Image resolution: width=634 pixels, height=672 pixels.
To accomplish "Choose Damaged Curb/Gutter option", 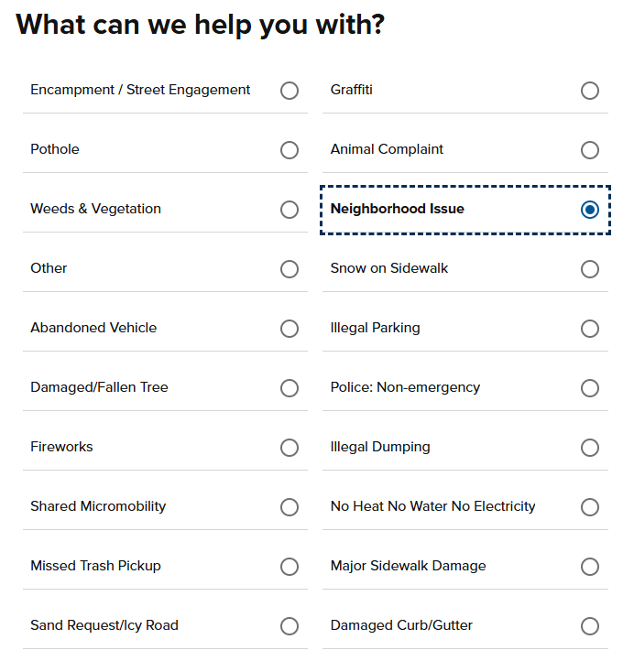I will pos(590,626).
